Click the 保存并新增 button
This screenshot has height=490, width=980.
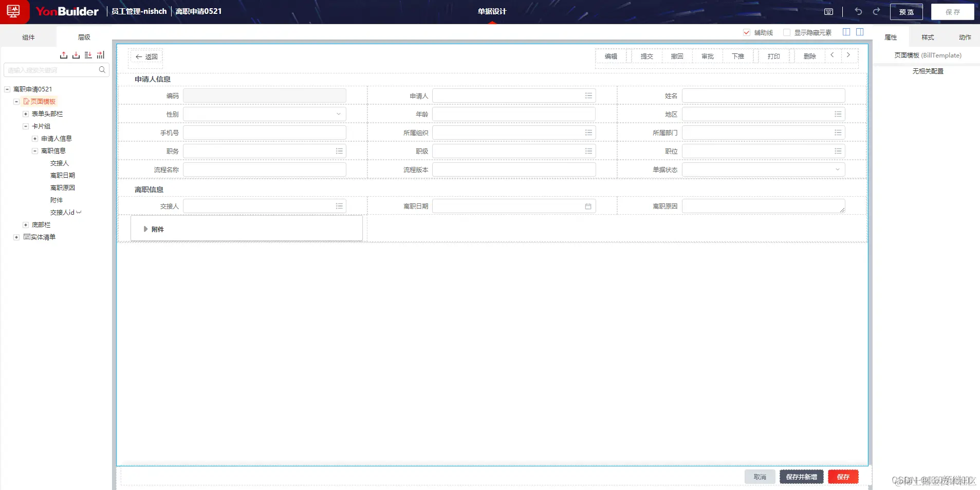tap(802, 477)
